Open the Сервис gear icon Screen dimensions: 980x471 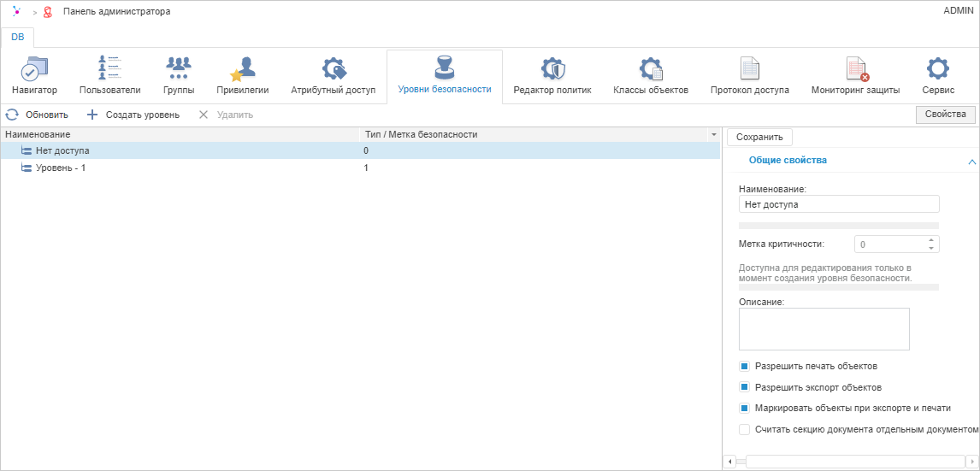click(938, 68)
